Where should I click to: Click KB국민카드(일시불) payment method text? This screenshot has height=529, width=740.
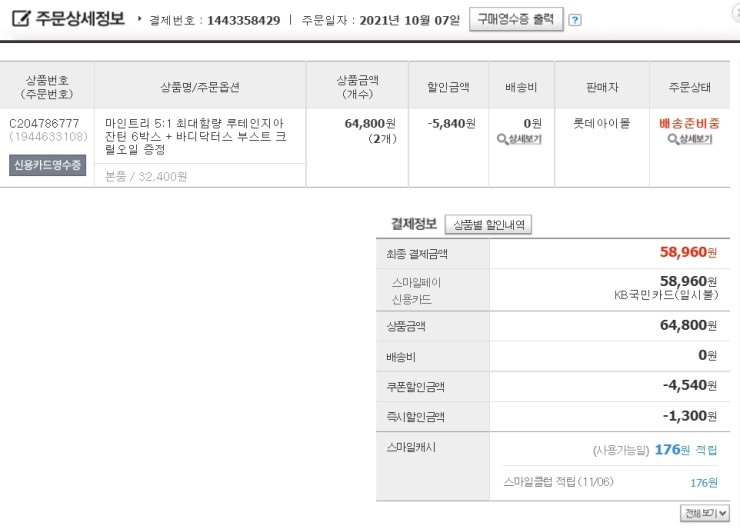click(x=665, y=295)
